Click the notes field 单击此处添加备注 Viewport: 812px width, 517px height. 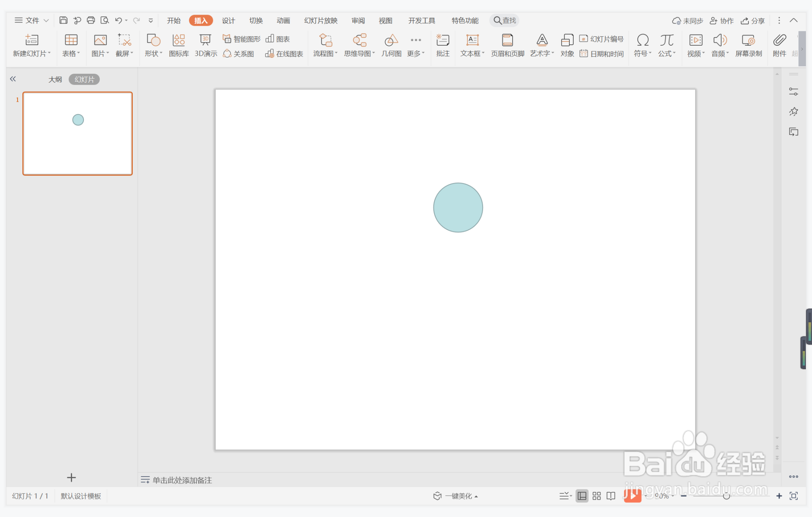coord(182,480)
